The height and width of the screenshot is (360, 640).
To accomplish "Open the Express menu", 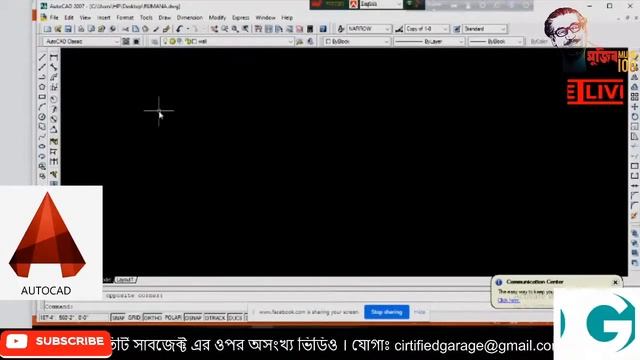I will [240, 18].
